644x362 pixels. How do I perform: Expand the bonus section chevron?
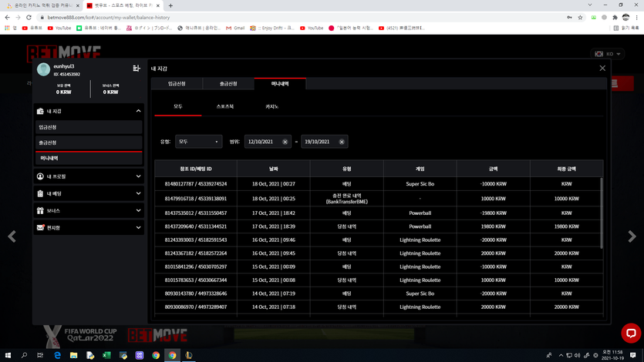(138, 210)
